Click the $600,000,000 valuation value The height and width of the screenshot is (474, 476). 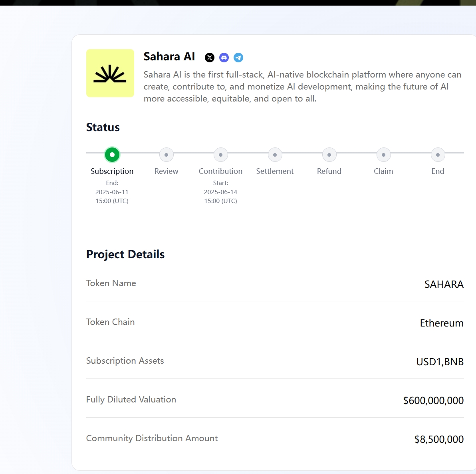[x=434, y=400]
